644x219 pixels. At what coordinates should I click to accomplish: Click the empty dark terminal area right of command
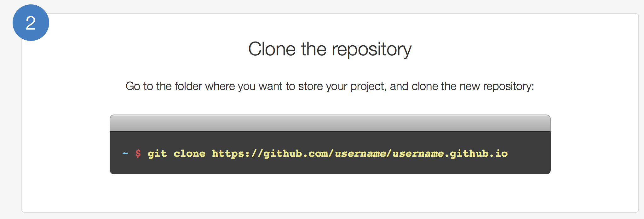point(529,154)
